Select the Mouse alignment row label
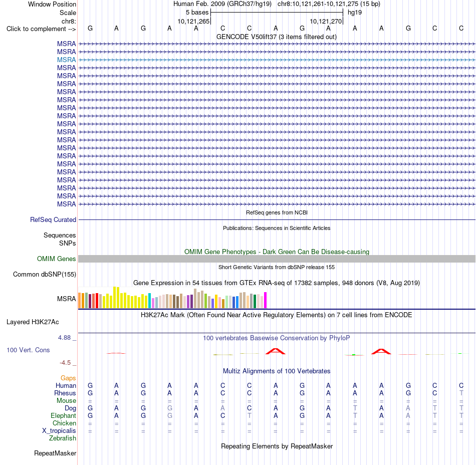The width and height of the screenshot is (476, 465). click(x=66, y=401)
